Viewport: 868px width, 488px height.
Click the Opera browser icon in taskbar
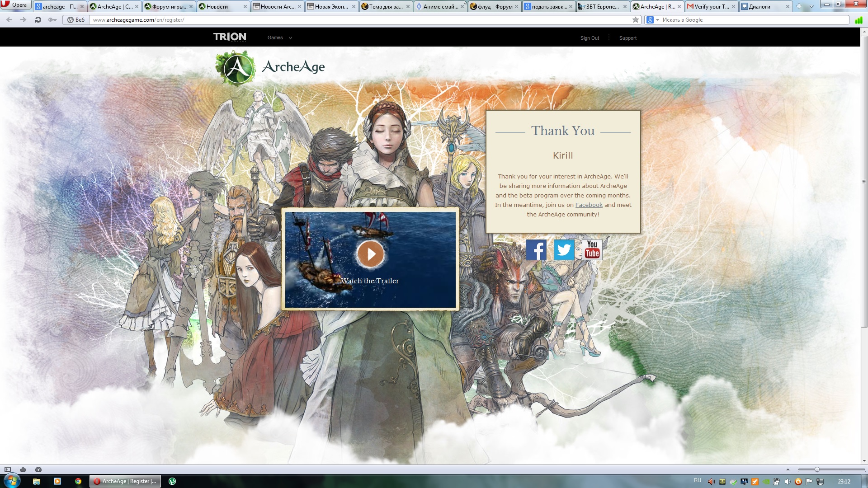(x=97, y=481)
